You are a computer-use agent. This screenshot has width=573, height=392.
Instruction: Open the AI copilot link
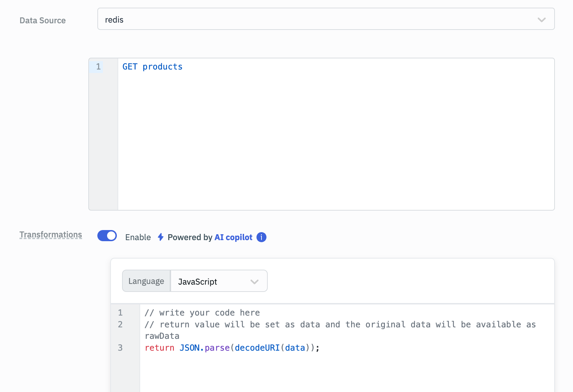tap(233, 237)
